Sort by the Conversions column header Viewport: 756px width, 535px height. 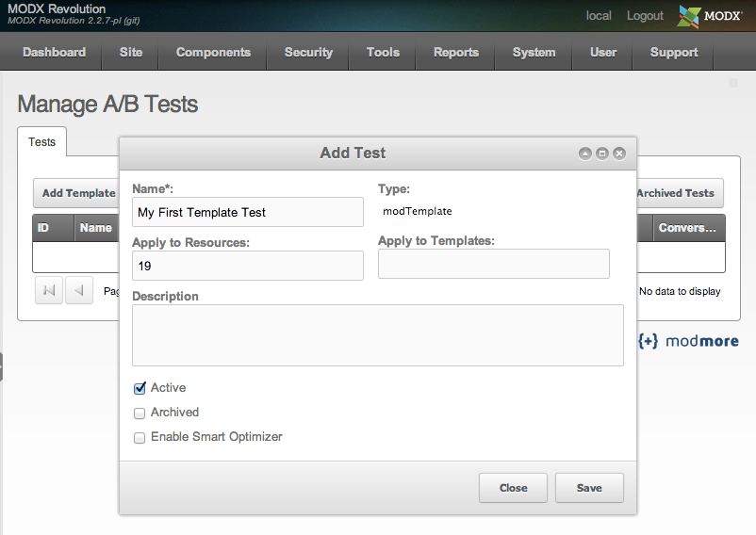pyautogui.click(x=687, y=228)
